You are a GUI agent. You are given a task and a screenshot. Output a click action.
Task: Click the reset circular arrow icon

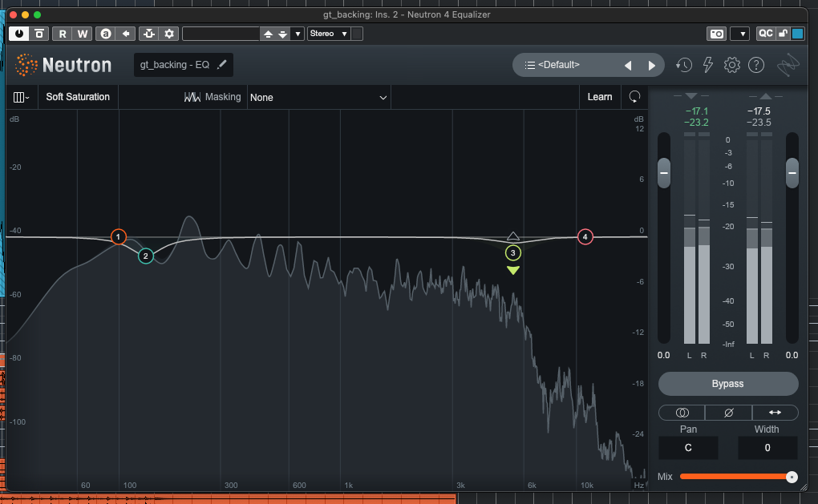coord(634,97)
